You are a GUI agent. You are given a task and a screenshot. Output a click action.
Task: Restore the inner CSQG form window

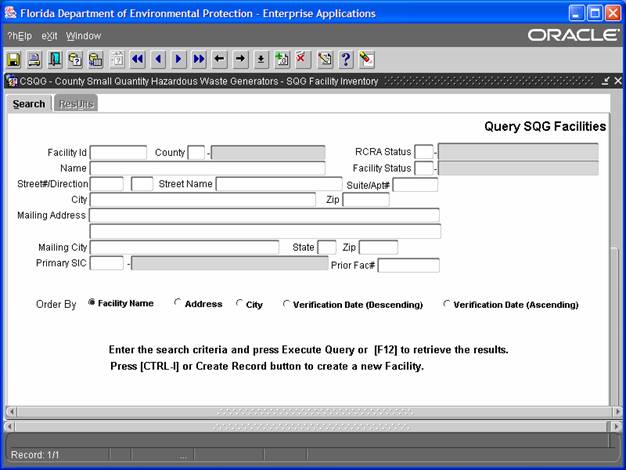click(606, 81)
